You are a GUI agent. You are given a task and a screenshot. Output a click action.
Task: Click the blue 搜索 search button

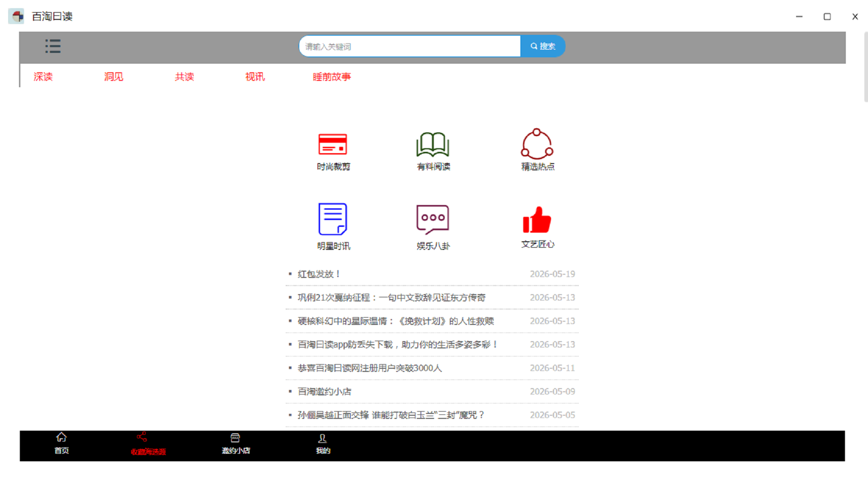pyautogui.click(x=542, y=46)
